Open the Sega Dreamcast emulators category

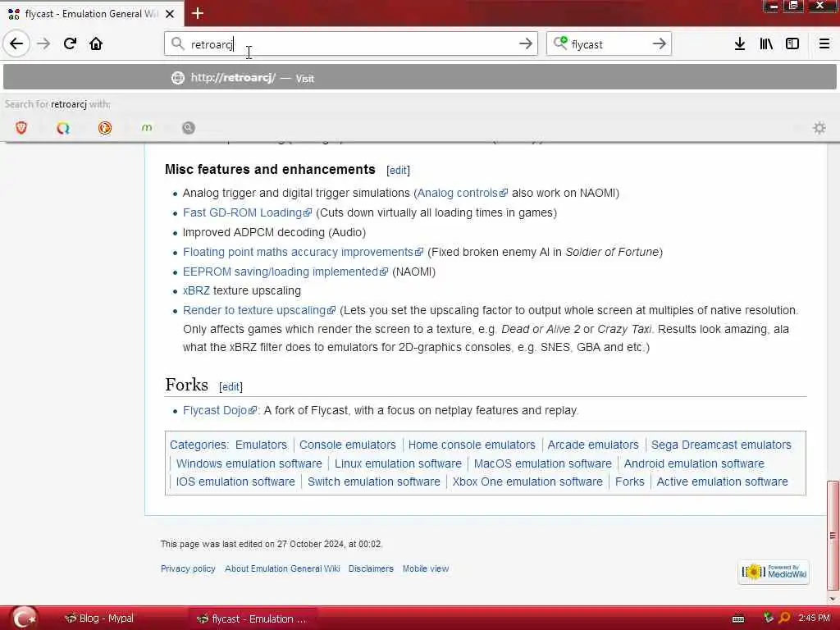tap(721, 445)
